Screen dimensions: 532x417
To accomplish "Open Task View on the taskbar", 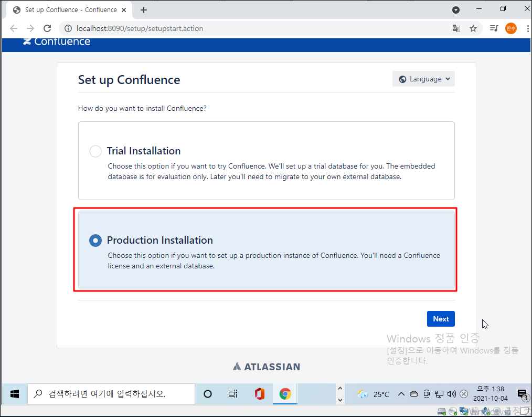I will coord(233,394).
